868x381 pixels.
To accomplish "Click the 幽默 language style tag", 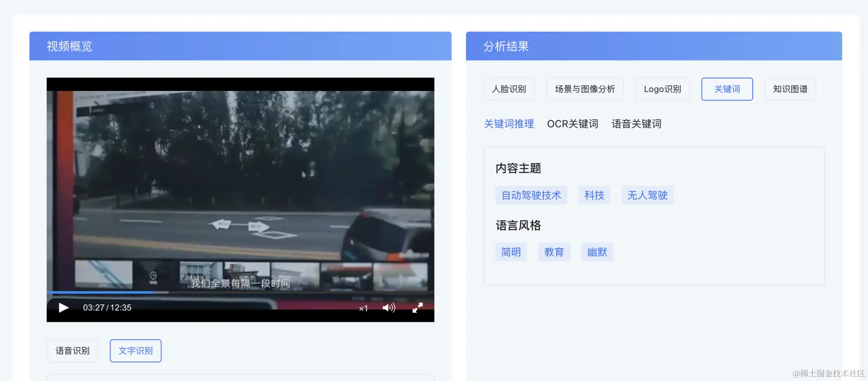I will 597,252.
